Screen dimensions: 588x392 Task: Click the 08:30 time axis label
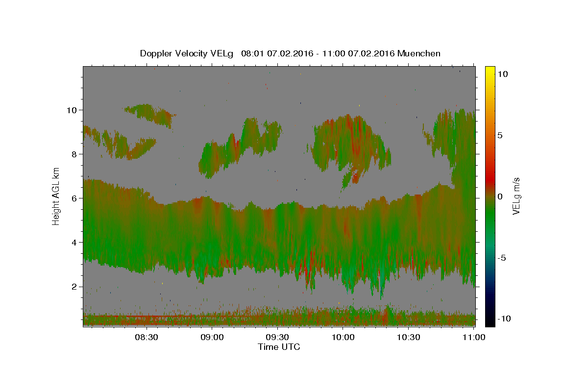pos(146,338)
